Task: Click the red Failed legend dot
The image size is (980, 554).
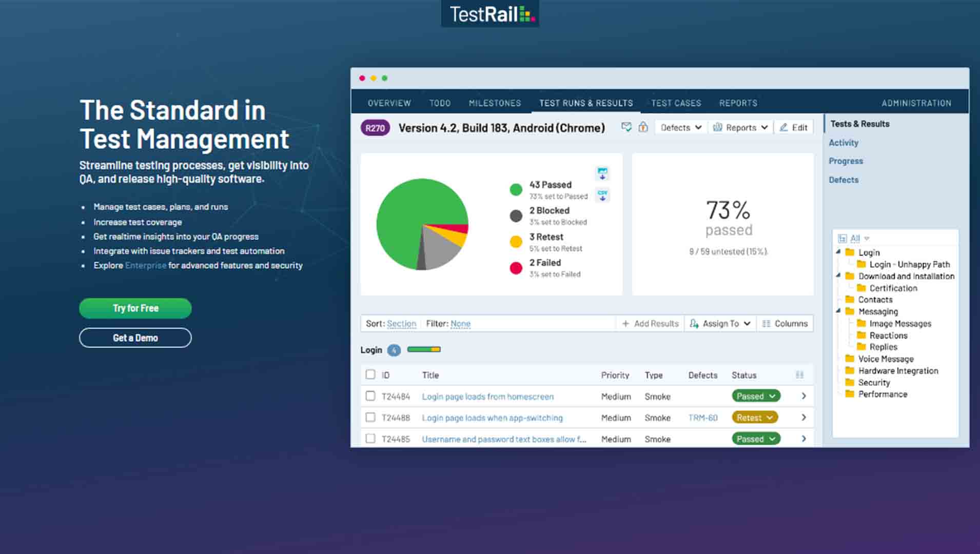Action: point(516,268)
